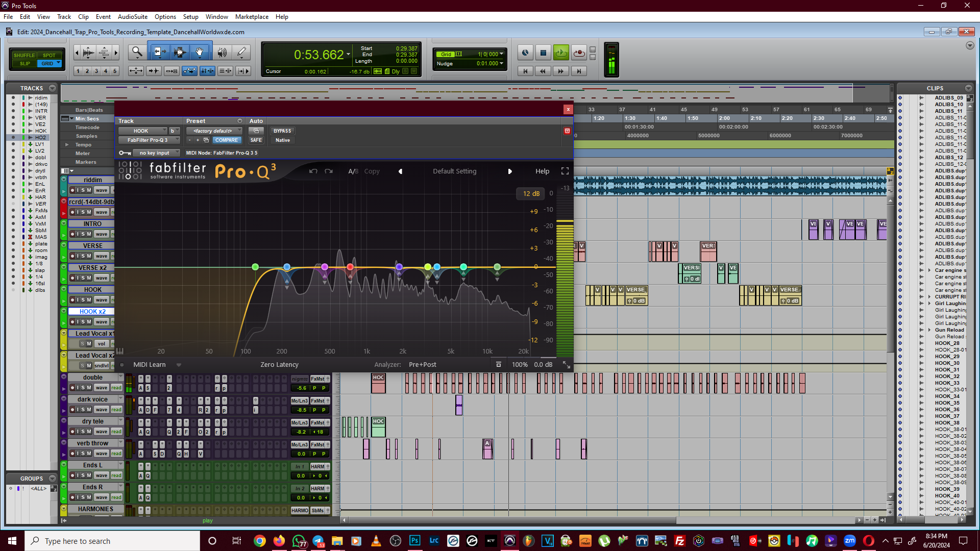Click the FabFilter Help button
The height and width of the screenshot is (551, 980).
point(542,171)
